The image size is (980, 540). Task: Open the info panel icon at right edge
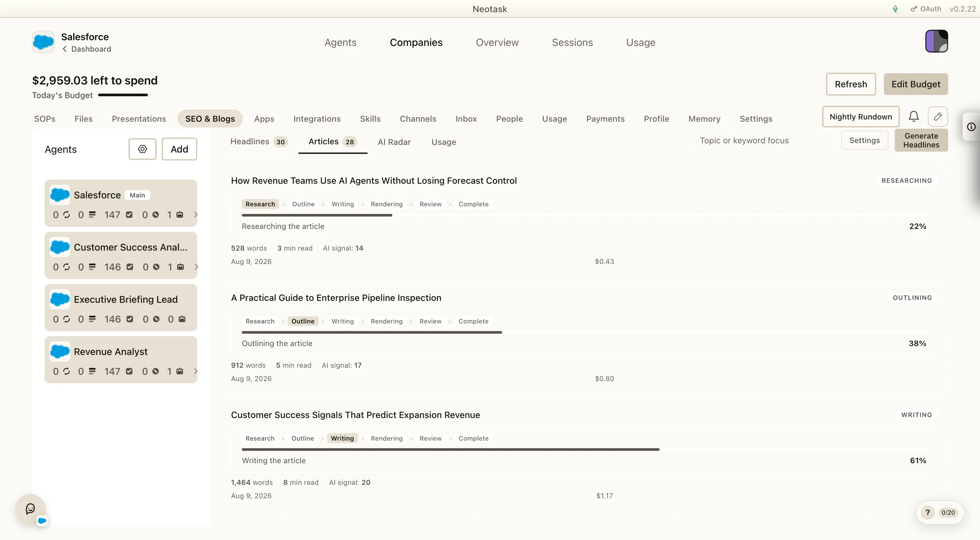(971, 127)
